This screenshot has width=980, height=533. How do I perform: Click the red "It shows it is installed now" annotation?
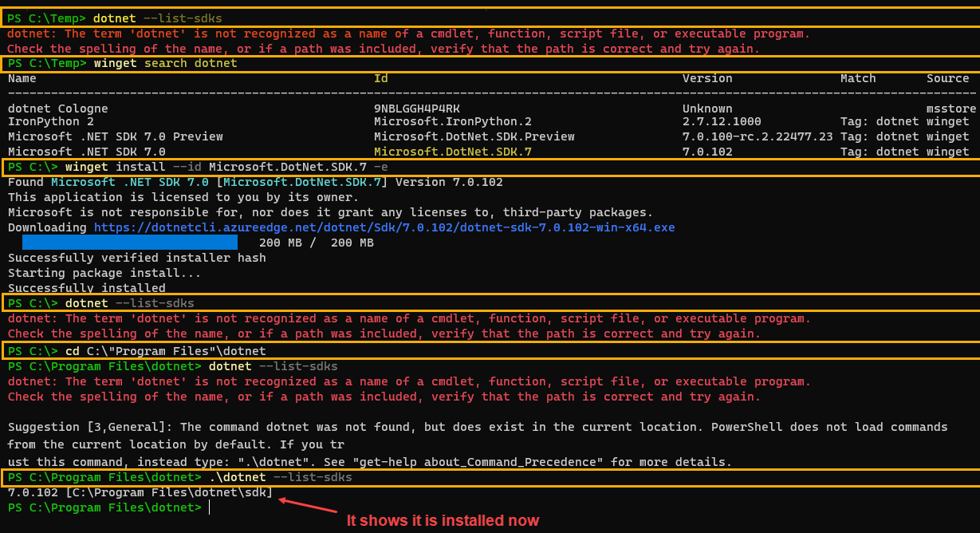[443, 520]
